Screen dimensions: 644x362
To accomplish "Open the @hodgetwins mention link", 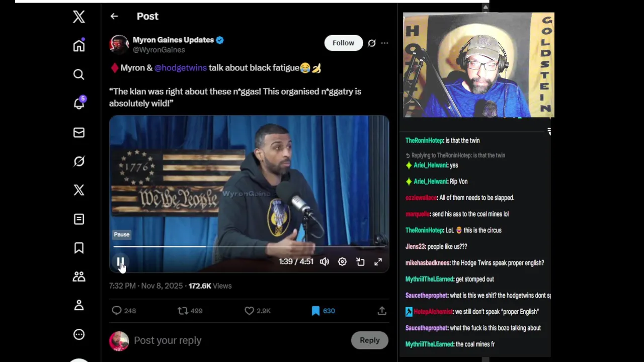I will click(x=181, y=68).
